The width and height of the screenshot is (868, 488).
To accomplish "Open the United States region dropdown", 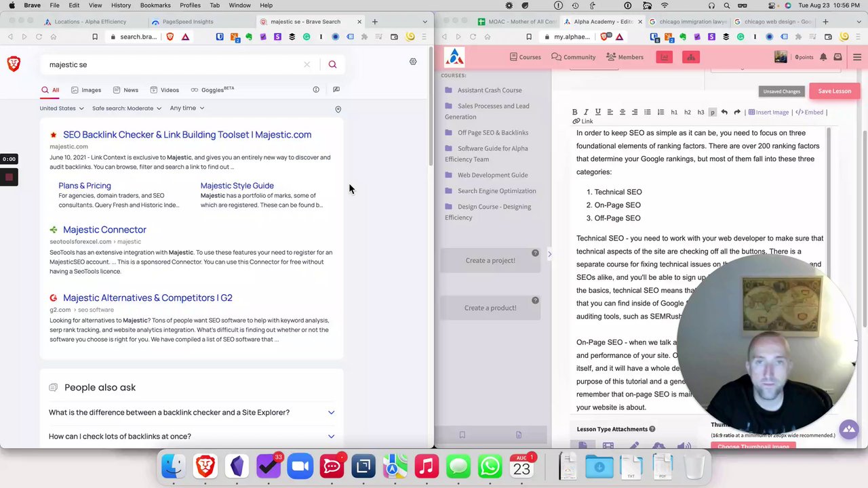I will click(x=62, y=108).
